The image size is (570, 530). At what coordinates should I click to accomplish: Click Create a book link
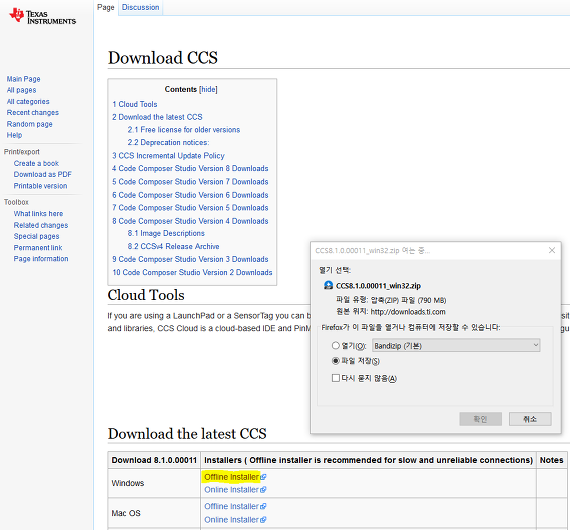36,163
